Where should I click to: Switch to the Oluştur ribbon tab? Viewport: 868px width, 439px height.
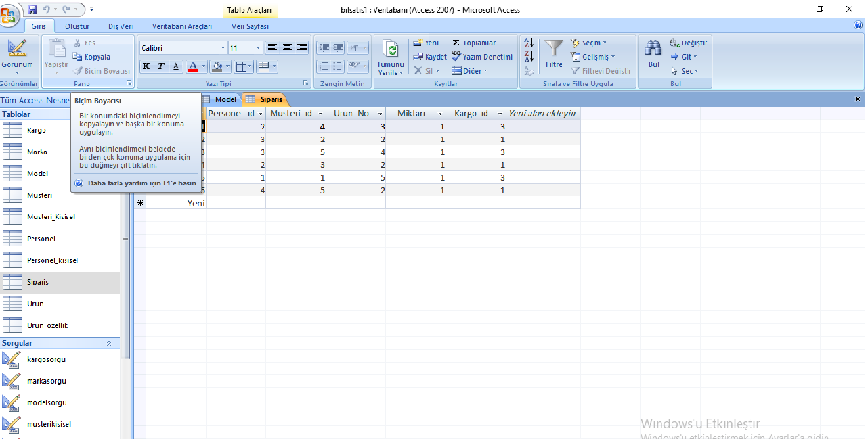pyautogui.click(x=77, y=26)
